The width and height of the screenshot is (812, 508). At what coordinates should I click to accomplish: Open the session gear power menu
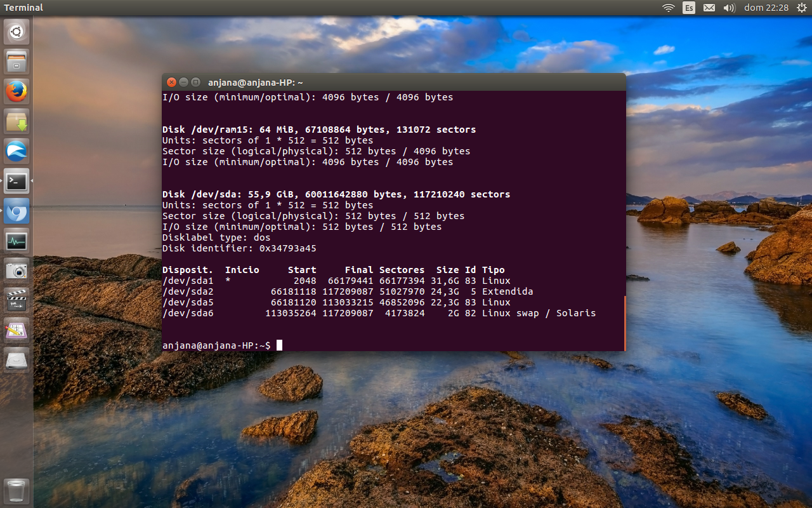800,8
